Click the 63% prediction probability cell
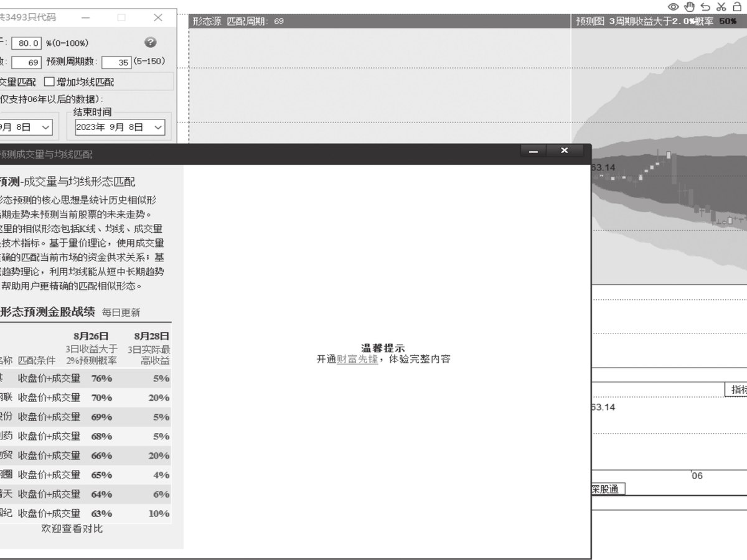Viewport: 747px width, 560px height. 101,513
